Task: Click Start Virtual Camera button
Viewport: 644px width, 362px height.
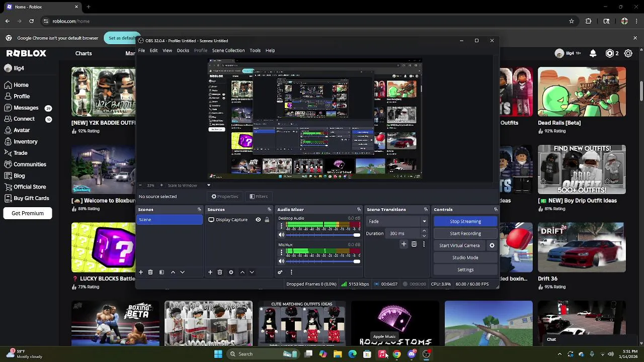Action: tap(459, 245)
